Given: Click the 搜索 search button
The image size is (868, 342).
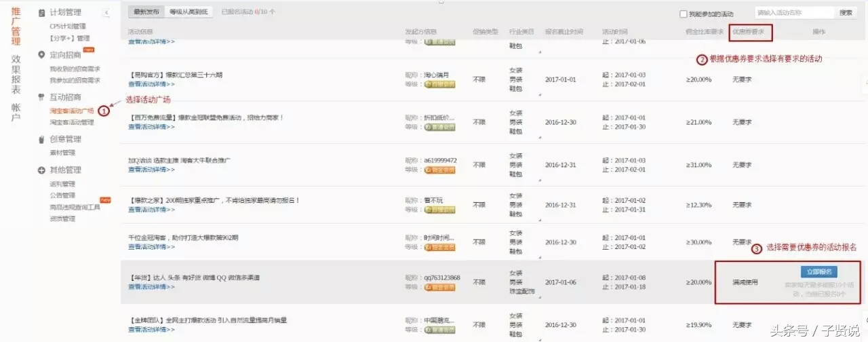Looking at the screenshot, I should (x=846, y=12).
